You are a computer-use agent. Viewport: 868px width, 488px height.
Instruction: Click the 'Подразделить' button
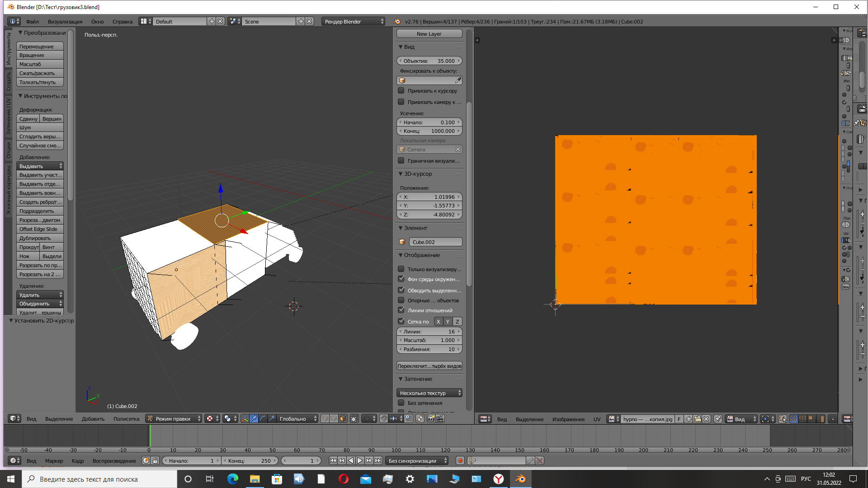pos(40,211)
